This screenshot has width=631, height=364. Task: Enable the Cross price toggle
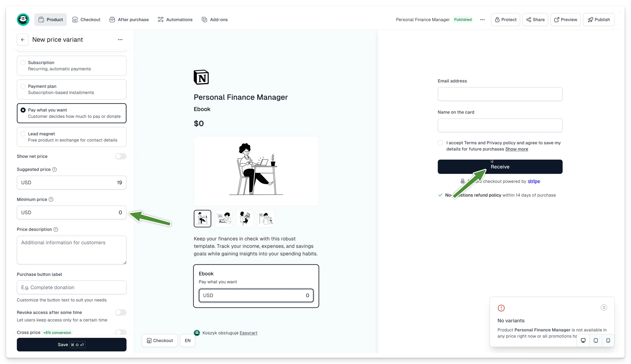[121, 332]
